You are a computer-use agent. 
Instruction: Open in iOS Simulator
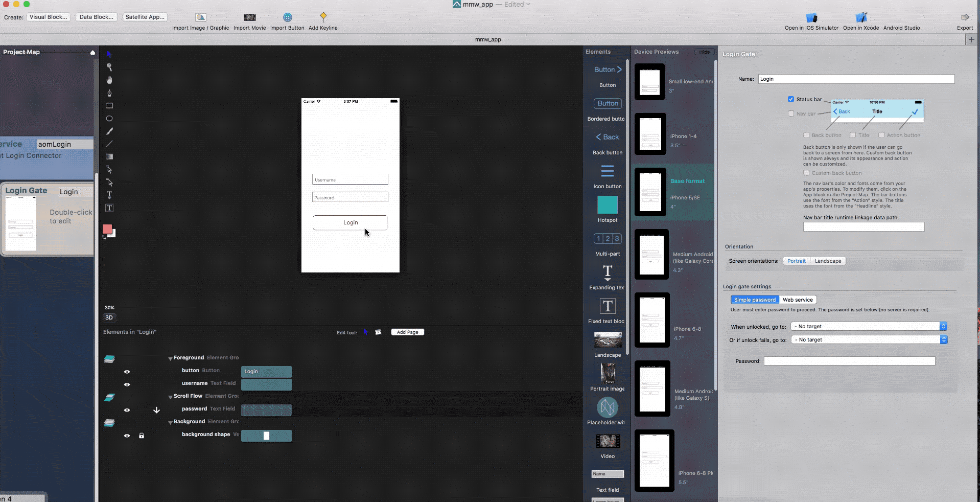pos(811,17)
